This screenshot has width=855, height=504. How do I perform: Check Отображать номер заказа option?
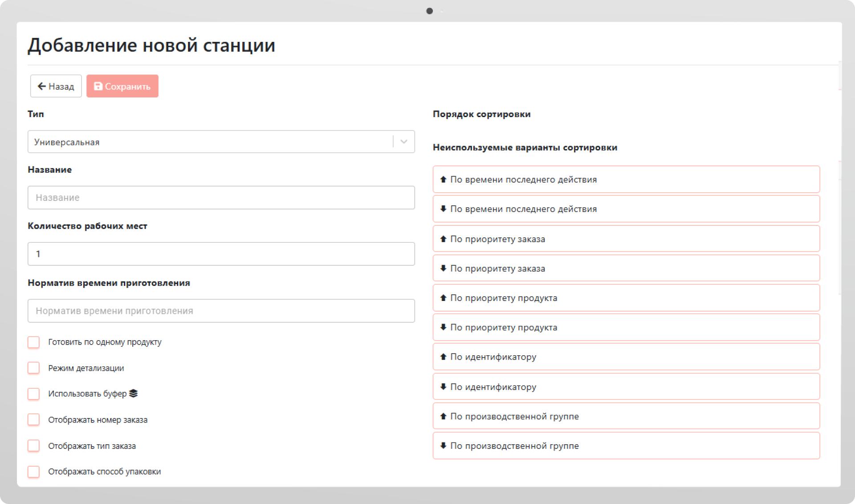(x=34, y=419)
